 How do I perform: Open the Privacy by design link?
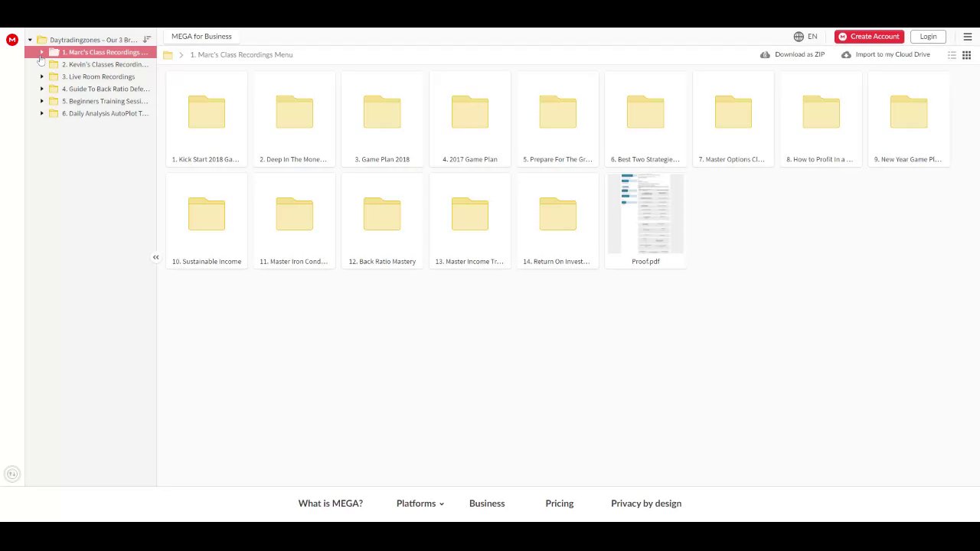click(x=646, y=504)
